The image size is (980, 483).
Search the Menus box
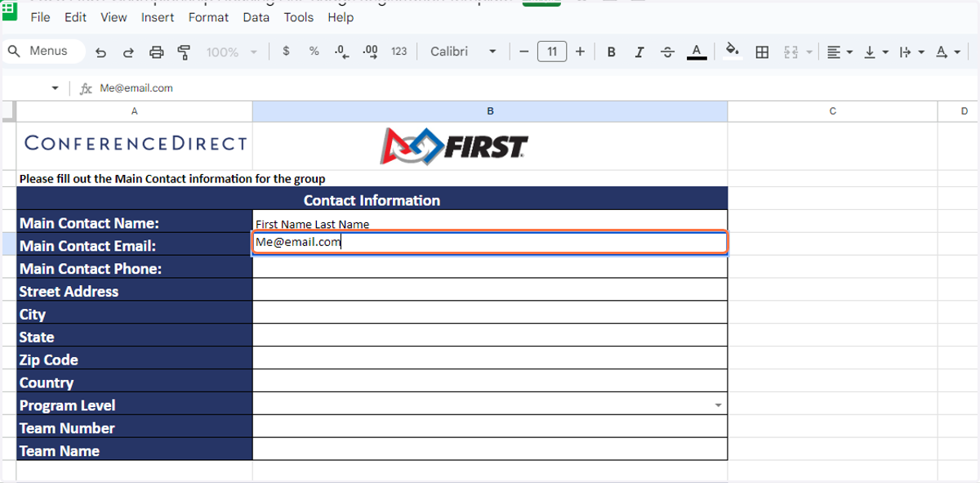pos(43,51)
